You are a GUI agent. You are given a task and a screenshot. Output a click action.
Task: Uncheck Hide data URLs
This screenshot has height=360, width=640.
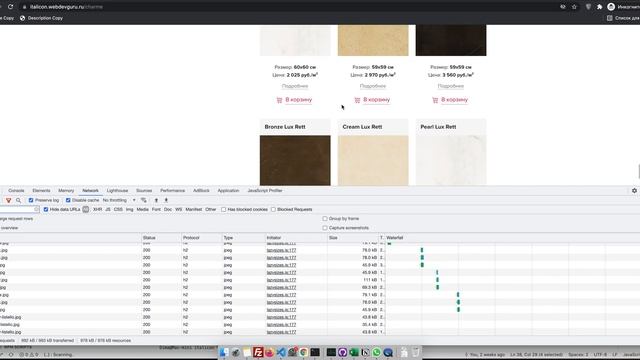[46, 209]
